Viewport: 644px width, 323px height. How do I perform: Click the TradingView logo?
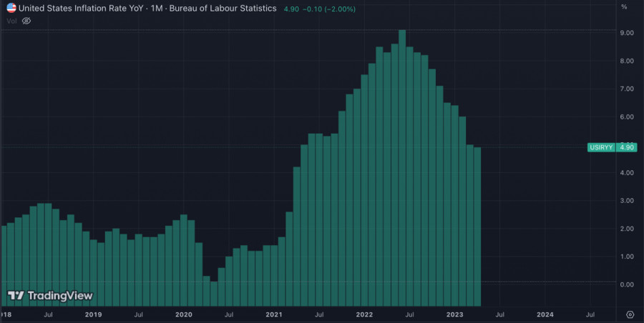tap(50, 295)
